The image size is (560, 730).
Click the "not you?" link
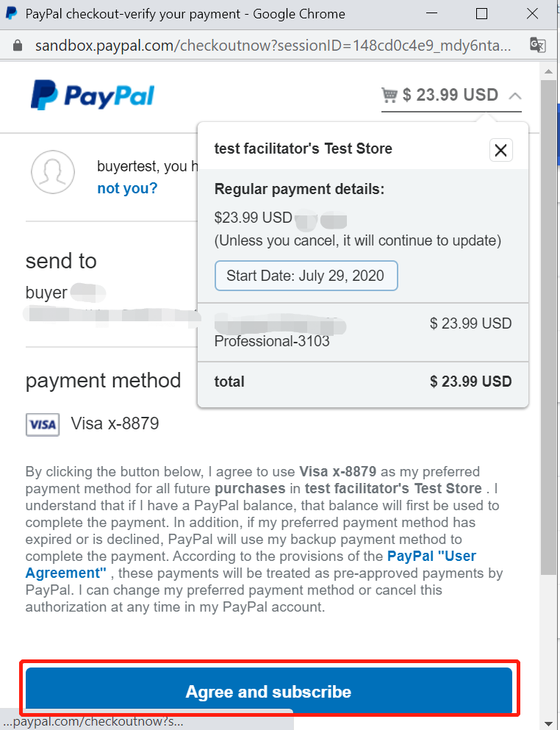pos(126,188)
